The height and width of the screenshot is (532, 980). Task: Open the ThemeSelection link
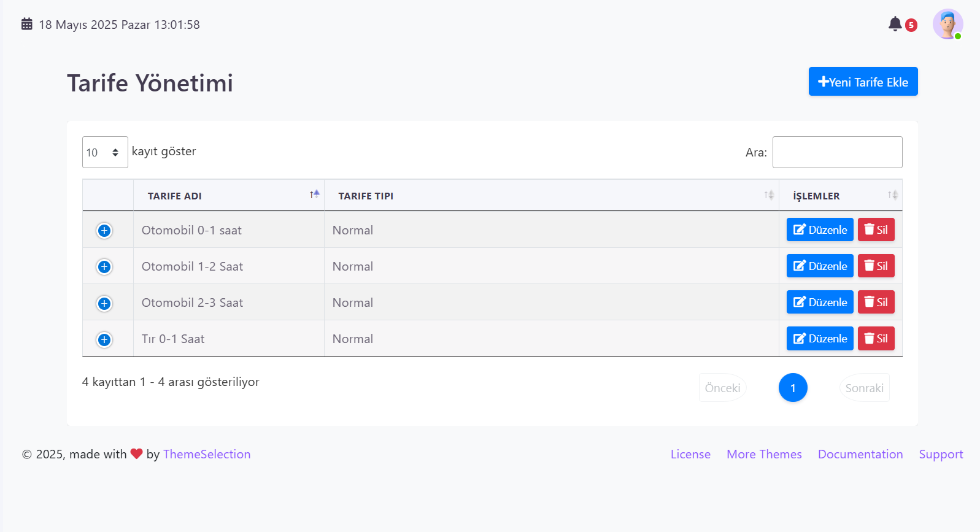[x=207, y=454]
